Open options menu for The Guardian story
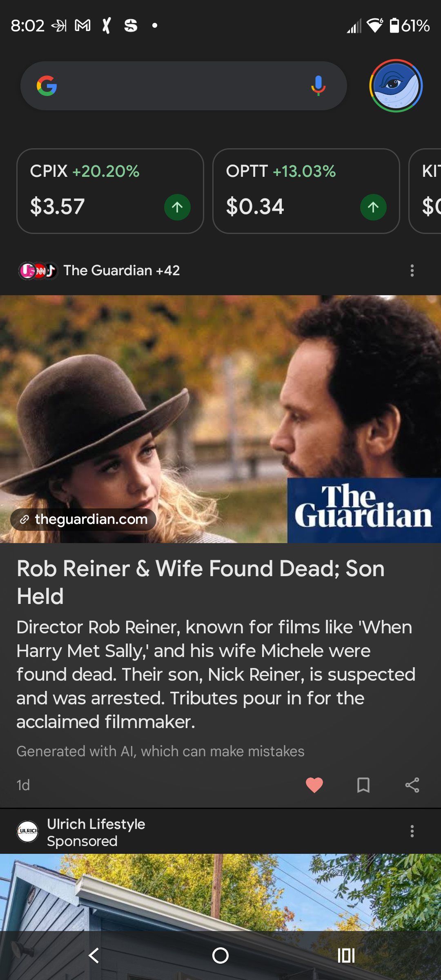The image size is (441, 980). click(412, 270)
